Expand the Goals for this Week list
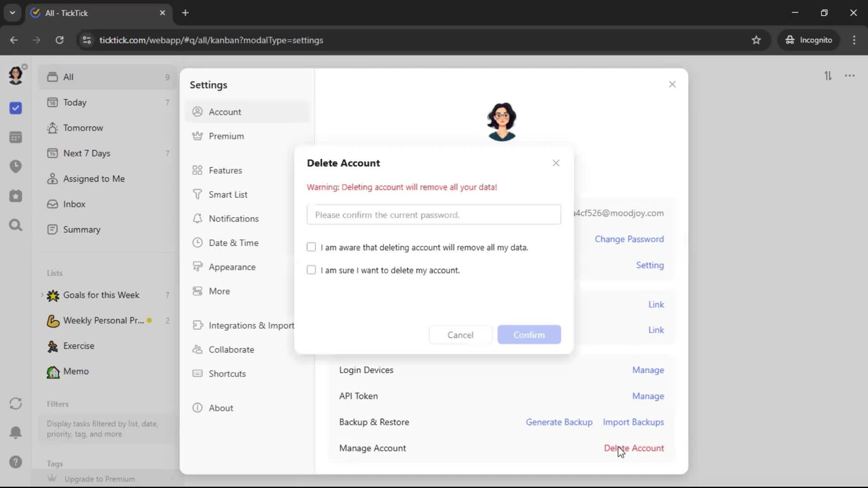This screenshot has height=488, width=868. coord(42,295)
